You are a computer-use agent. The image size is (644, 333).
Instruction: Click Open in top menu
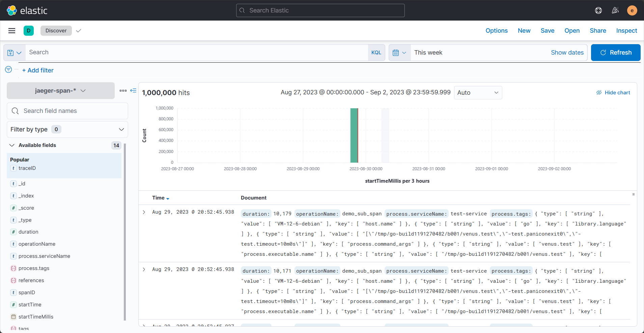(572, 31)
